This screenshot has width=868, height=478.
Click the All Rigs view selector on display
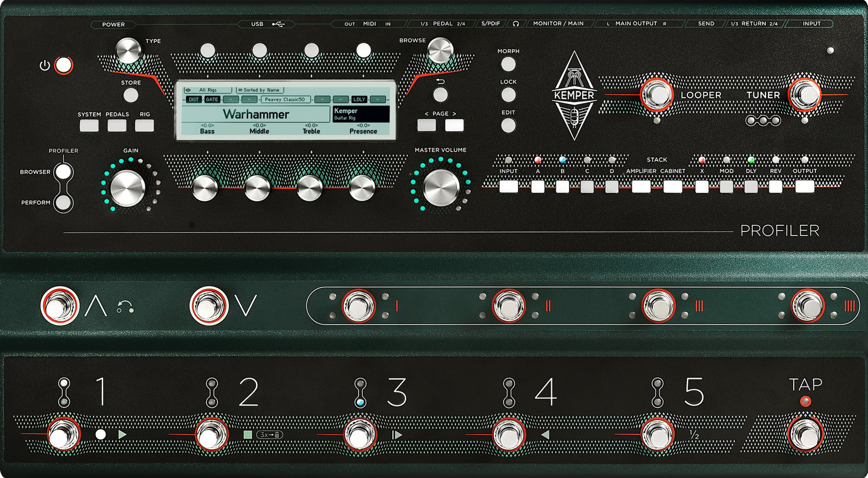click(208, 90)
